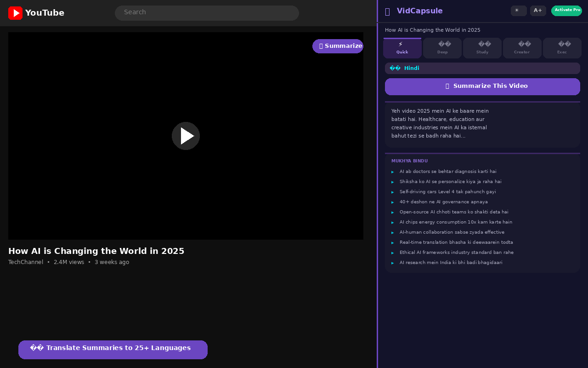Click 'AI ab doctors se behtar diagnosis' point
The height and width of the screenshot is (368, 588).
[448, 172]
